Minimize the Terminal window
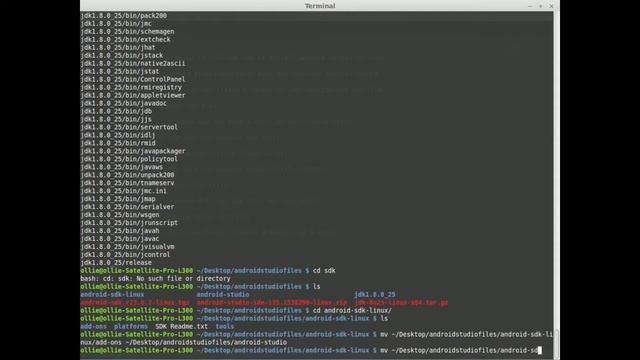Screen dimensions: 640x360 (530, 6)
